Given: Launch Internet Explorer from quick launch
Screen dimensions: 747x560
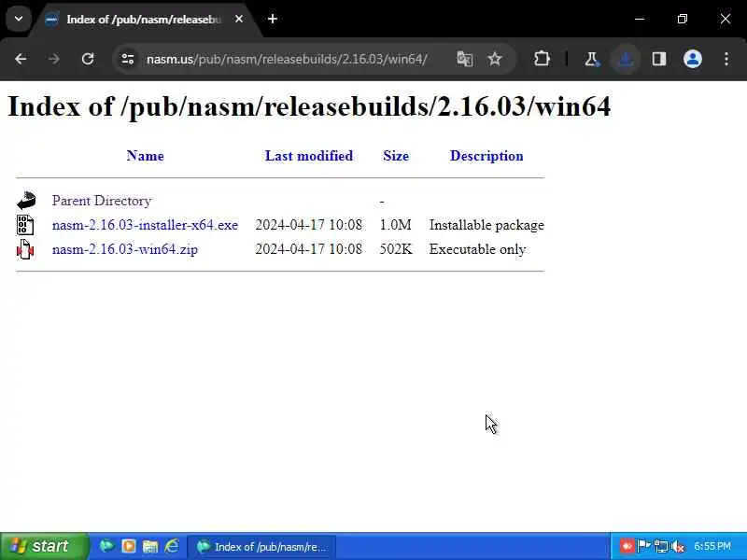Looking at the screenshot, I should coord(172,546).
